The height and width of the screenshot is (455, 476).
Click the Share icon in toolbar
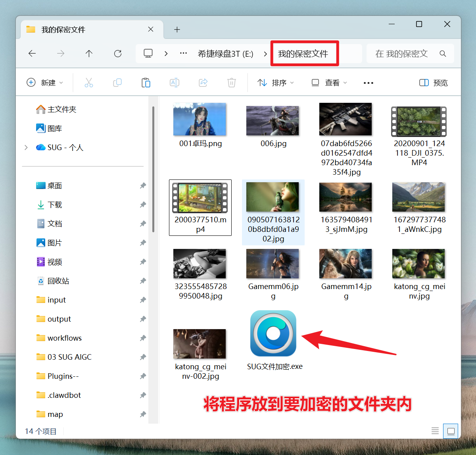(203, 83)
